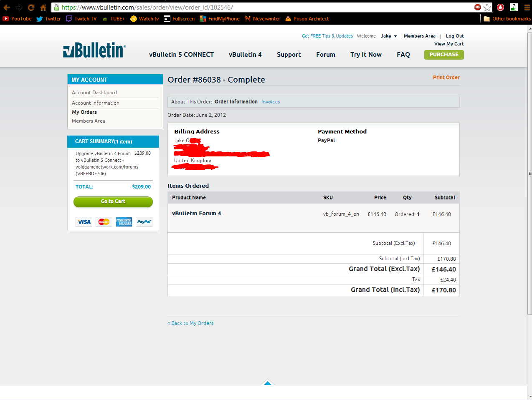Open Account Dashboard in sidebar
The width and height of the screenshot is (532, 400).
(94, 93)
